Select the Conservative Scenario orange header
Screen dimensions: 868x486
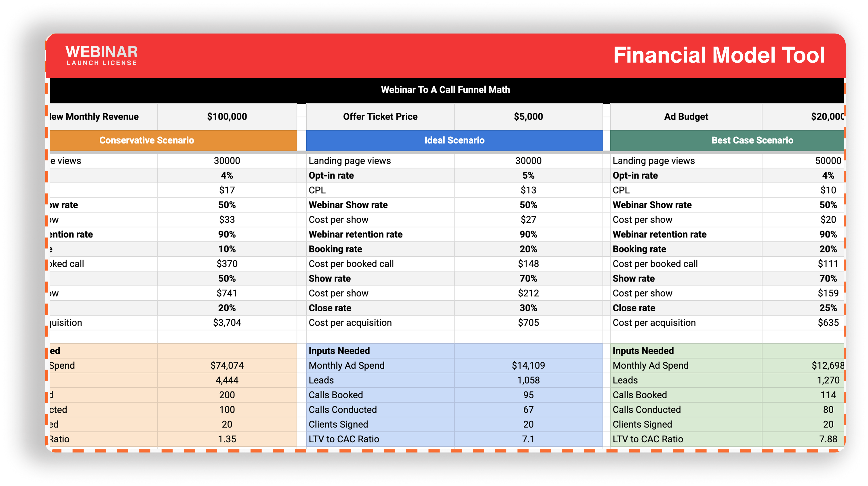click(x=147, y=140)
